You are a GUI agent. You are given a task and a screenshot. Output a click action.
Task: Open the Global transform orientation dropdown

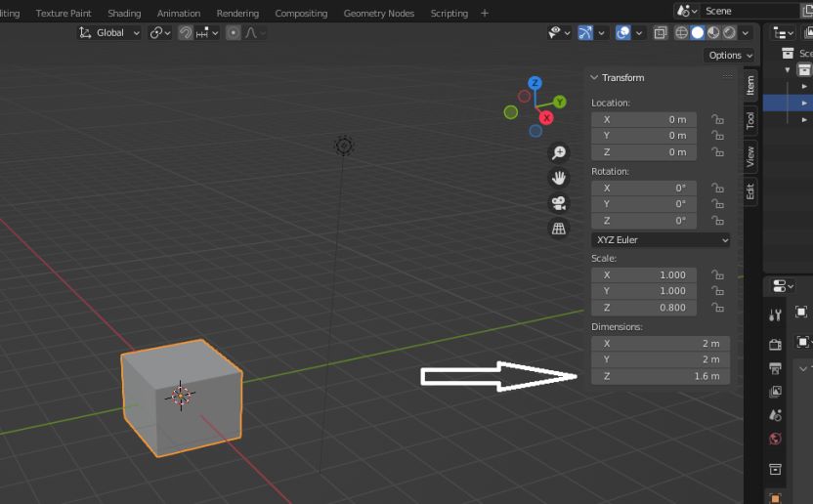[109, 32]
